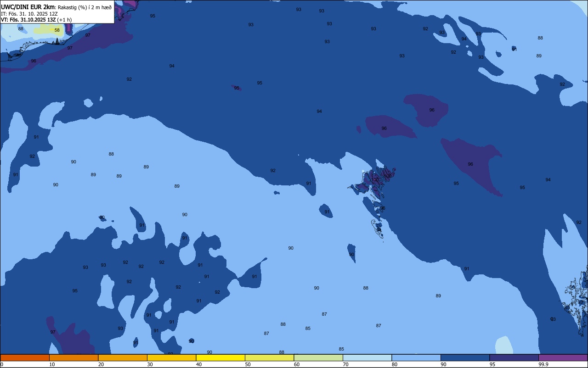Click the 'IT: Fös. 31. 10. 2025 12Z' line
Viewport: 588px width, 368px height.
coord(29,14)
